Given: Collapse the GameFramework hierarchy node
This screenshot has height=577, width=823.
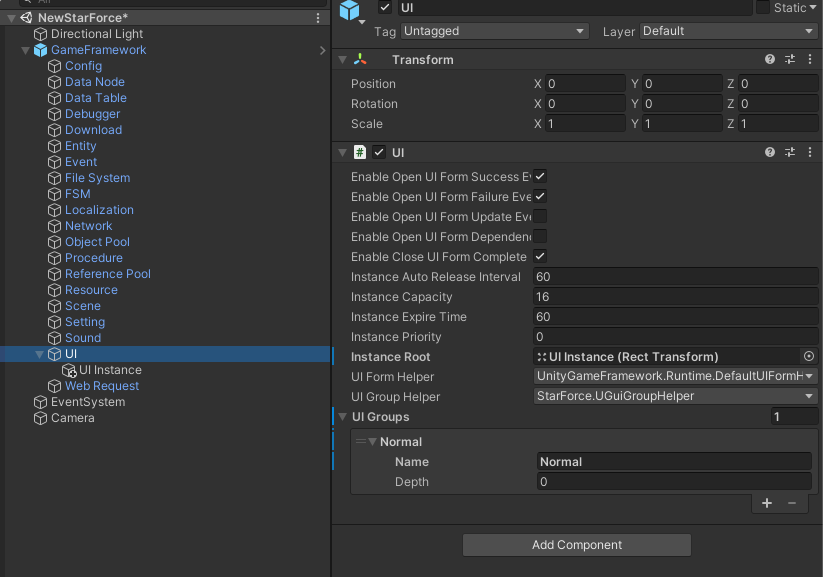Looking at the screenshot, I should (x=25, y=50).
